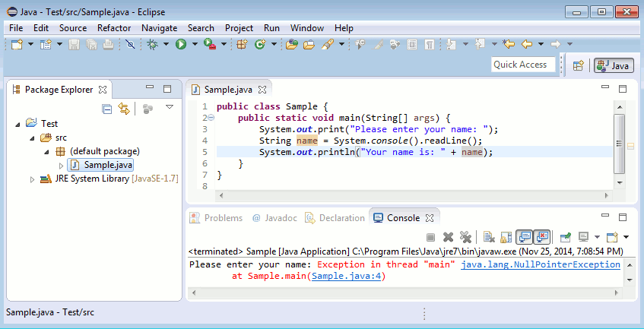Toggle Block Selection Mode toolbar icon

412,44
